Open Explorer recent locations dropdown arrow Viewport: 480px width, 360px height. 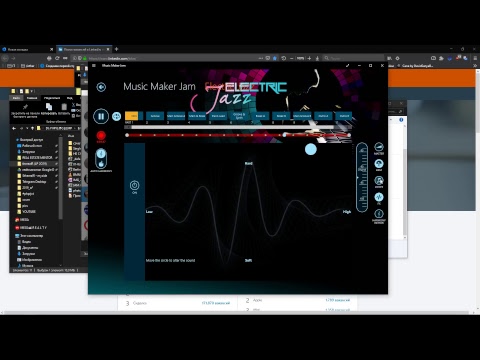27,128
